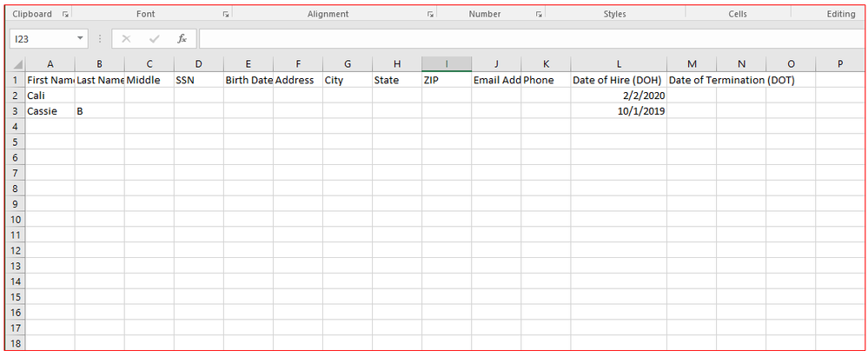Click inside the Name Box showing I23

43,39
